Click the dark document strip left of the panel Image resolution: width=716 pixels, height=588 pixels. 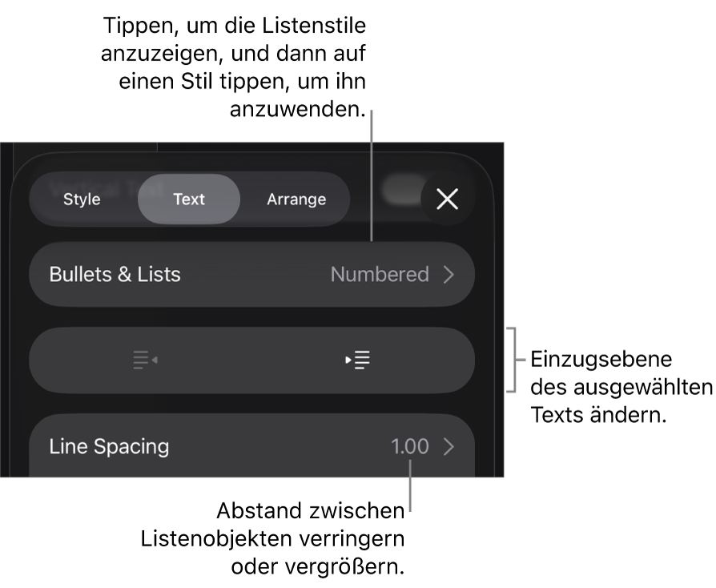pos(6,320)
